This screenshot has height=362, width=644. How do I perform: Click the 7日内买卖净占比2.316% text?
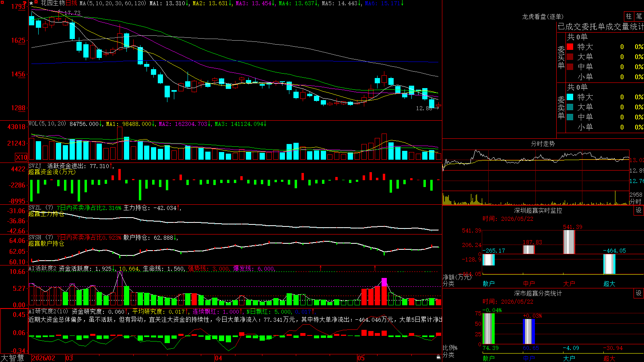pos(89,208)
